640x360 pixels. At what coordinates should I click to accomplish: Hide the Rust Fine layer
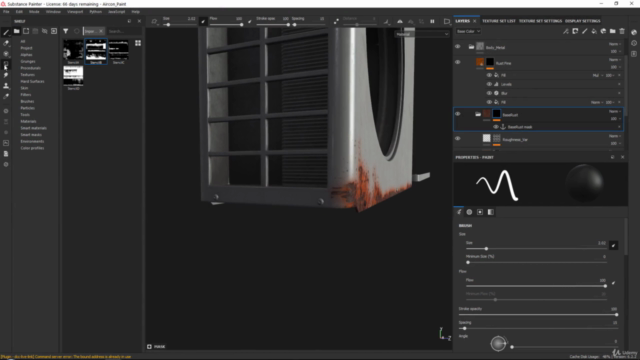458,62
